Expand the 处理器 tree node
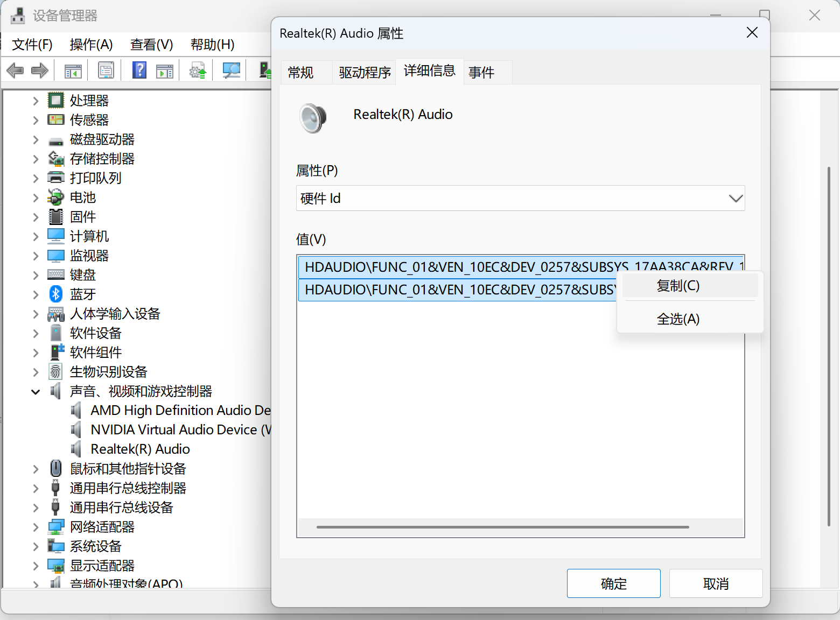The image size is (840, 620). click(x=36, y=101)
